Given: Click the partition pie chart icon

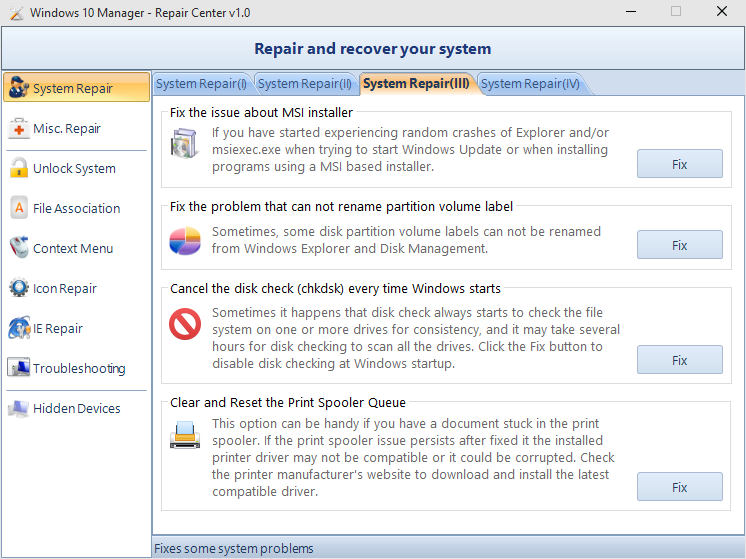Looking at the screenshot, I should 185,241.
